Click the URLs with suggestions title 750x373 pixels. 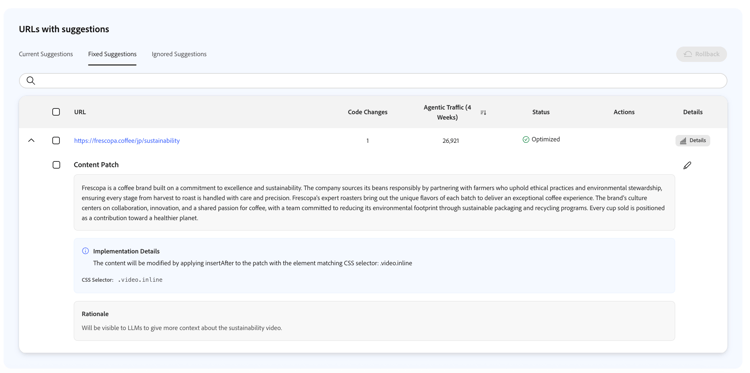(64, 29)
